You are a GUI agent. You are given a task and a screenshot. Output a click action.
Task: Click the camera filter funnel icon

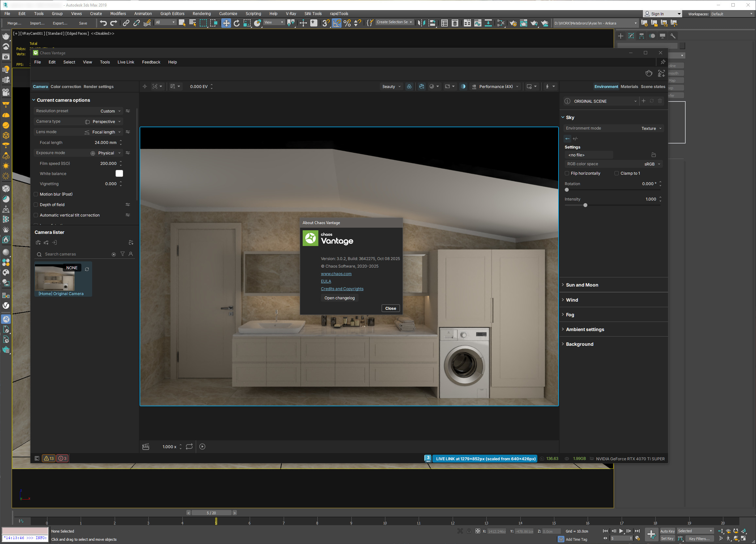(122, 254)
